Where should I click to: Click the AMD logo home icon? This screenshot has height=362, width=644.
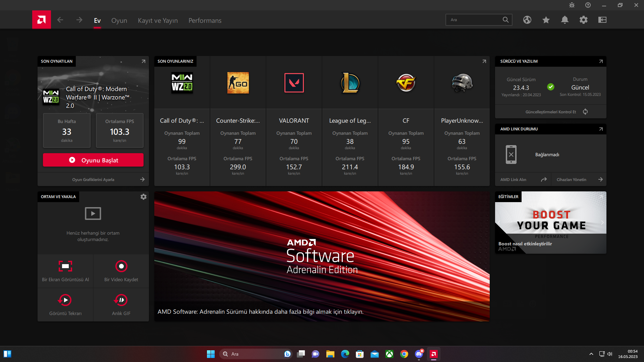[42, 20]
